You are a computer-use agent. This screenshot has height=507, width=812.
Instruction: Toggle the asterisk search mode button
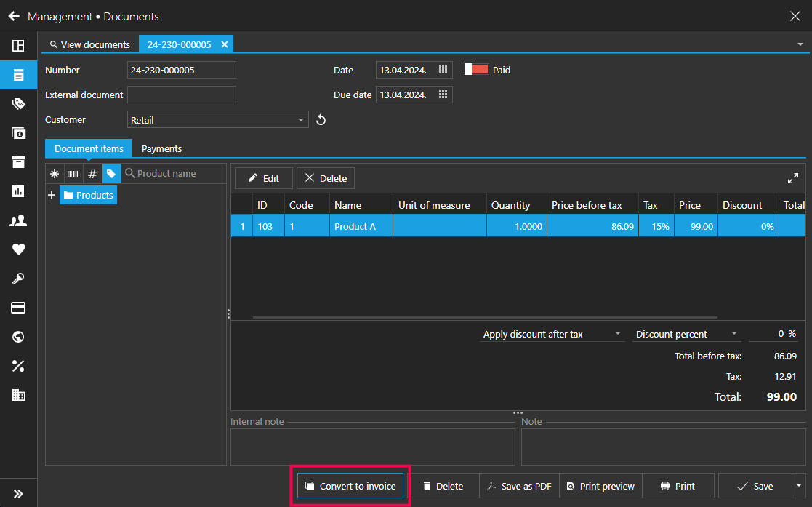click(55, 174)
